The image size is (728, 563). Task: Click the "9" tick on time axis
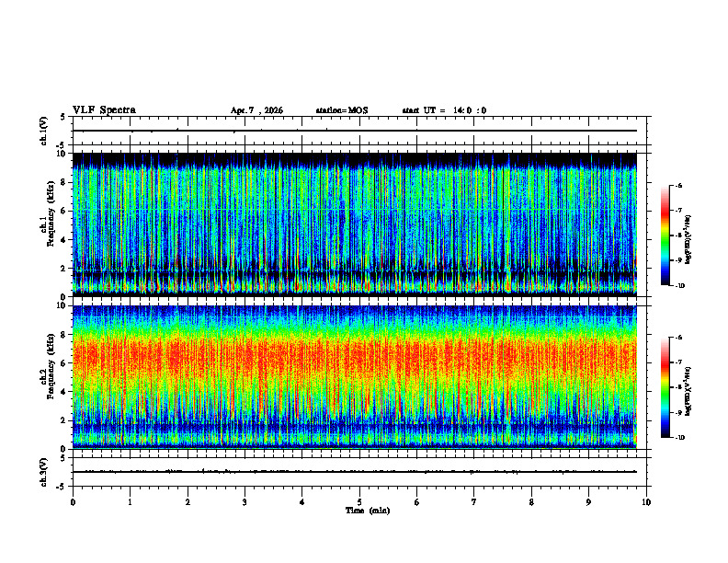tap(588, 502)
